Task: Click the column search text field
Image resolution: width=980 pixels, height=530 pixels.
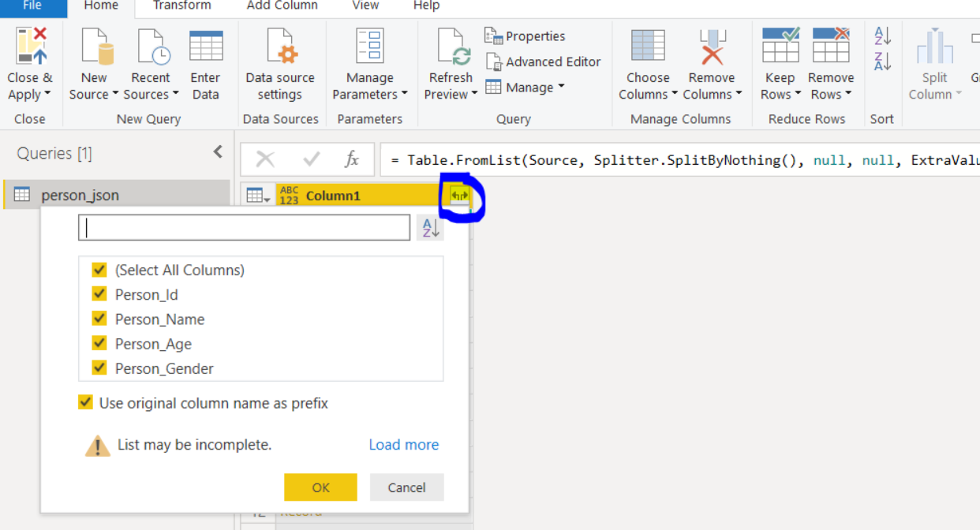Action: (244, 228)
